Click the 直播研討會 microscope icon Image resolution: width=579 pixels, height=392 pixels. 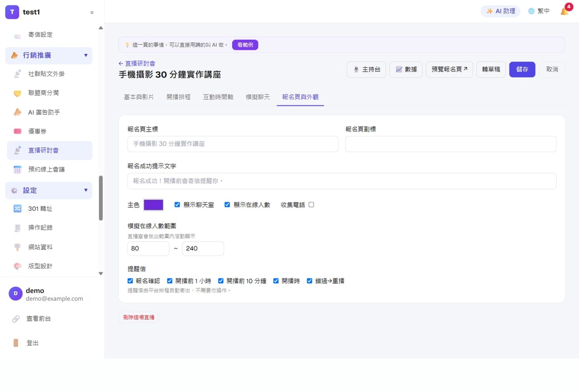tap(18, 150)
